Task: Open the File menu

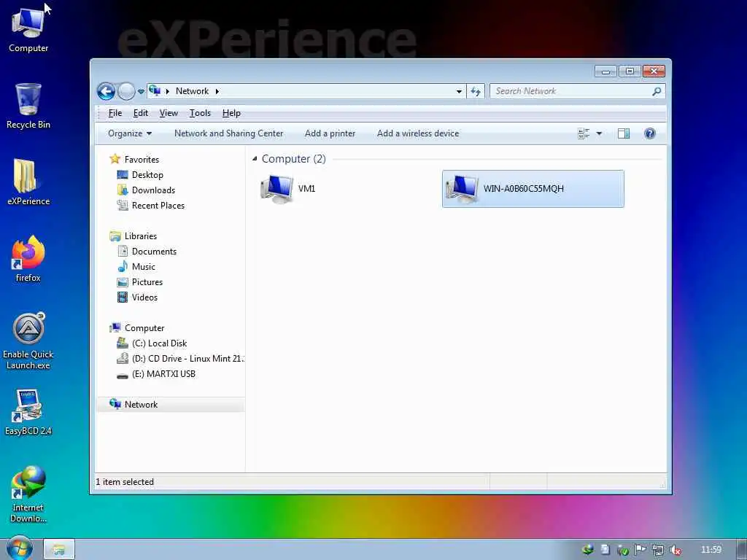Action: [x=115, y=113]
